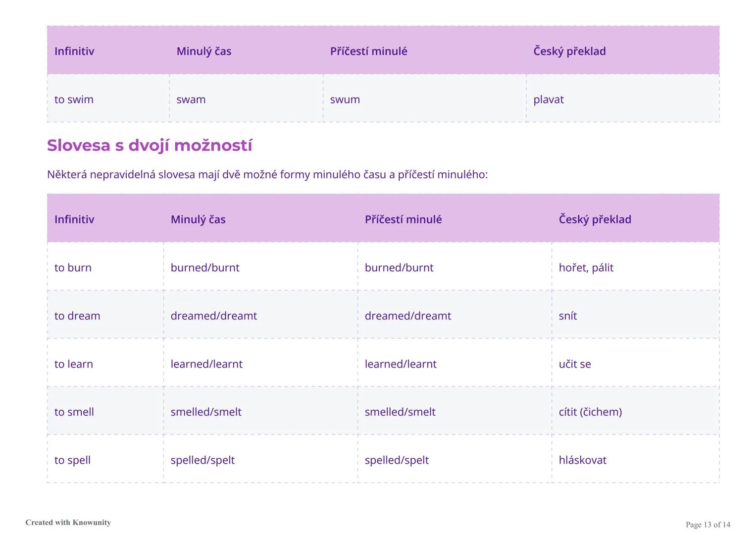The image size is (756, 535).
Task: Click the 'snít' translation cell
Action: tap(568, 316)
